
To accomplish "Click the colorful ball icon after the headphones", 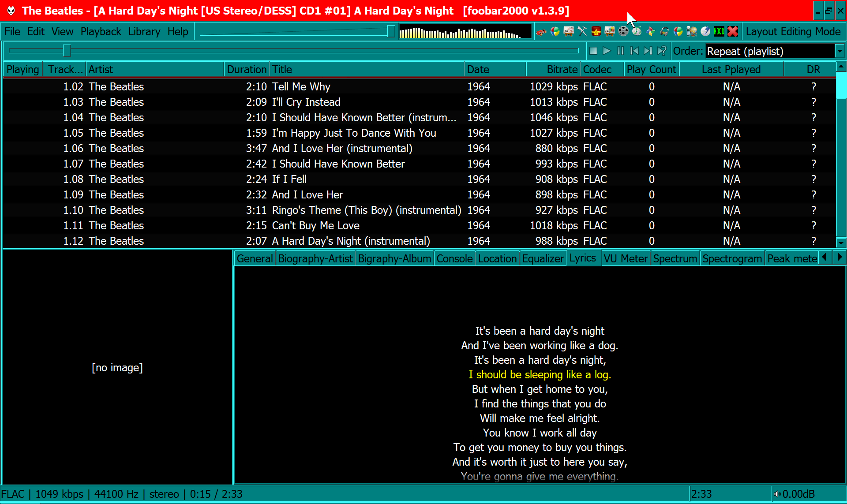I will tap(678, 31).
